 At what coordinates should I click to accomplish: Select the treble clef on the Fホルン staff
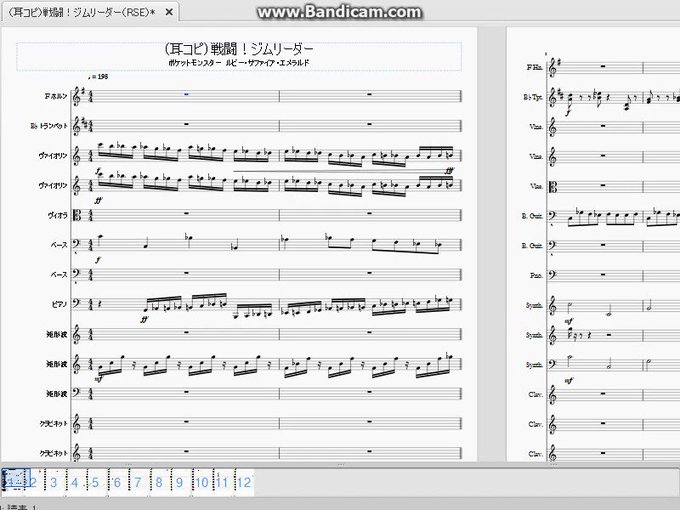pyautogui.click(x=77, y=96)
